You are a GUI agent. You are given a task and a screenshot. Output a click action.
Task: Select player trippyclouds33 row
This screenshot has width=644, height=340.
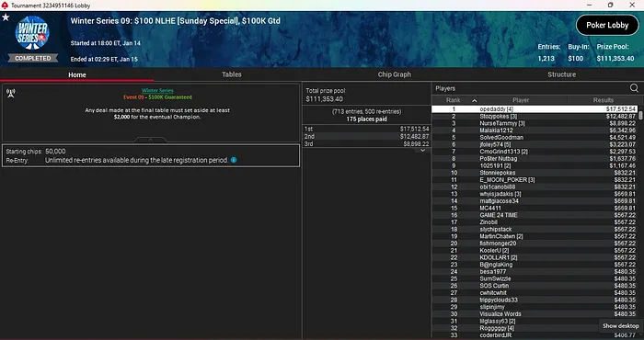[535, 300]
